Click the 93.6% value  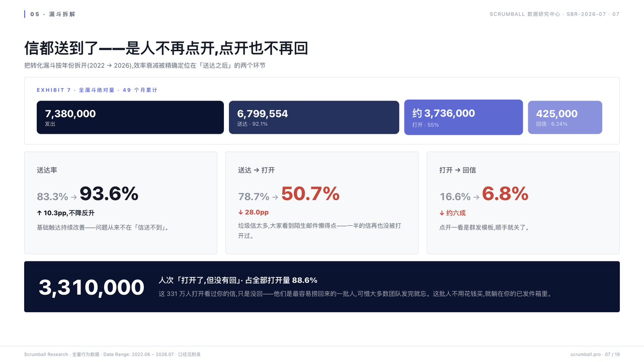(x=109, y=194)
